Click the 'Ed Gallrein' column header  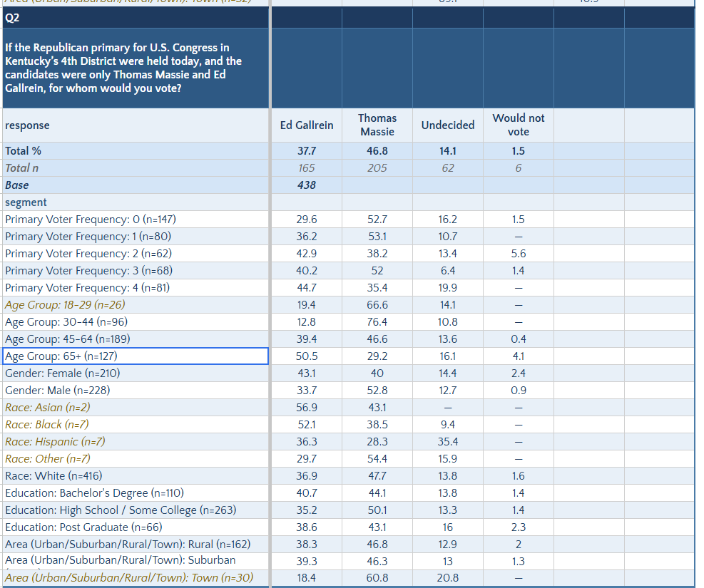pos(307,125)
